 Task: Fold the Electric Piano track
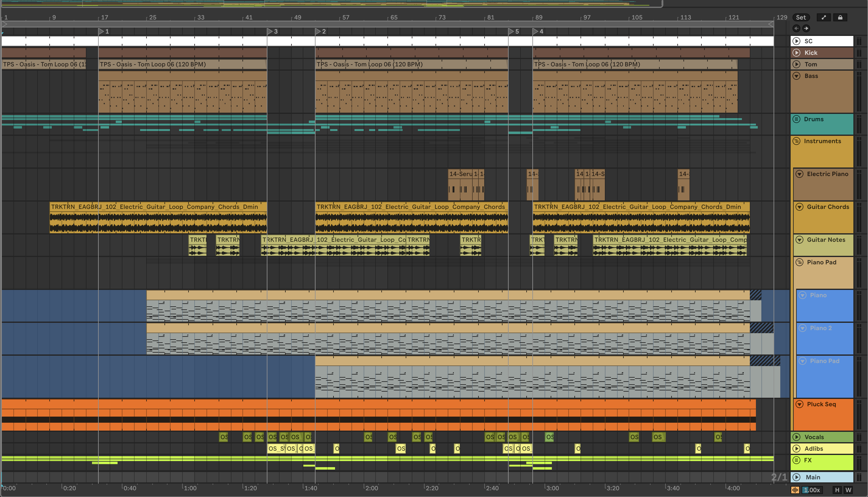click(x=799, y=174)
